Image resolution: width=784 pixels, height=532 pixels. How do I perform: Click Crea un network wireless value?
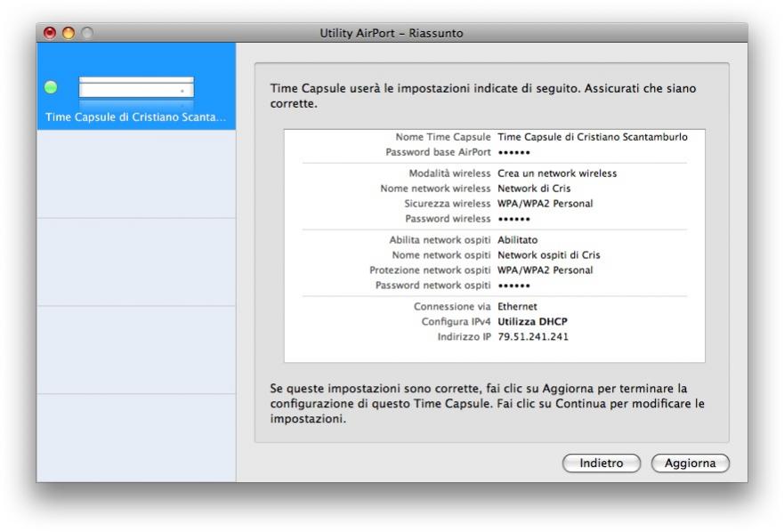(557, 173)
